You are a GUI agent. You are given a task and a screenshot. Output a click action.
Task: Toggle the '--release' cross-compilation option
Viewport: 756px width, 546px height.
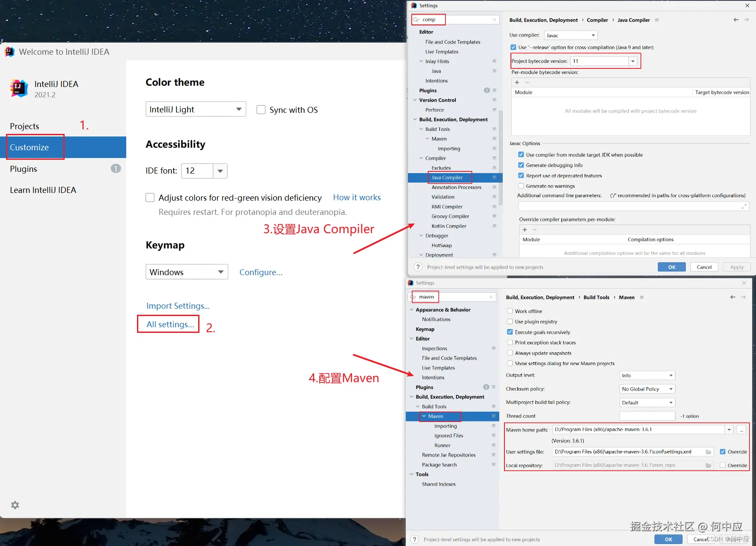tap(513, 47)
